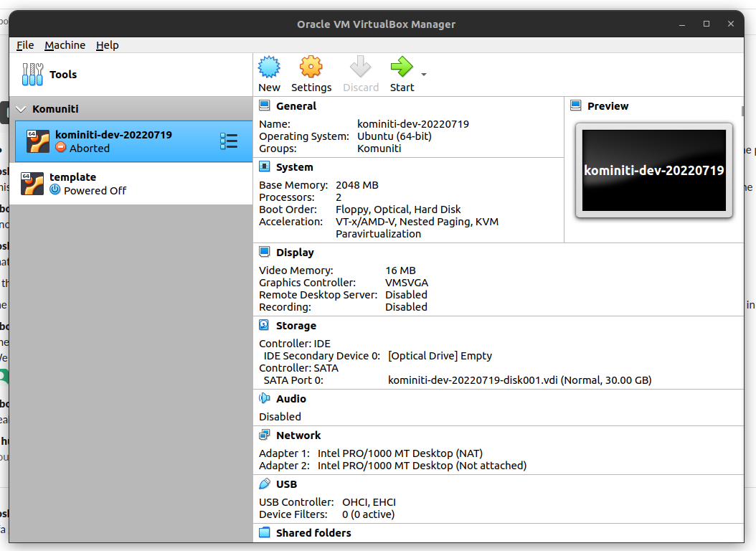Click the green Start arrow icon

[401, 68]
